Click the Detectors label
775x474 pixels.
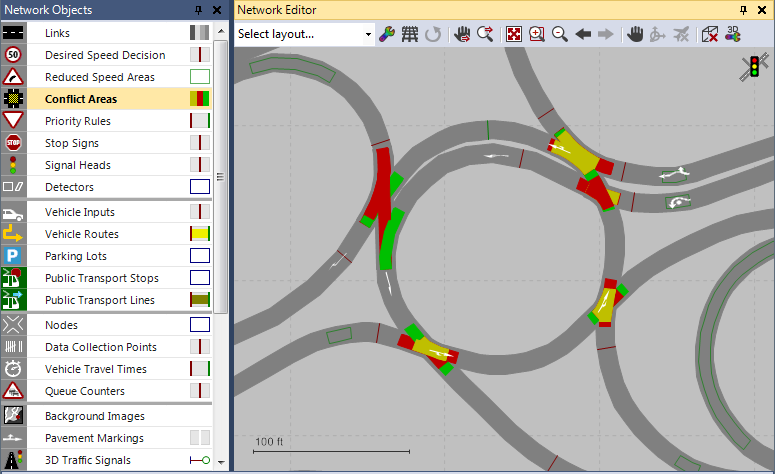(x=69, y=187)
